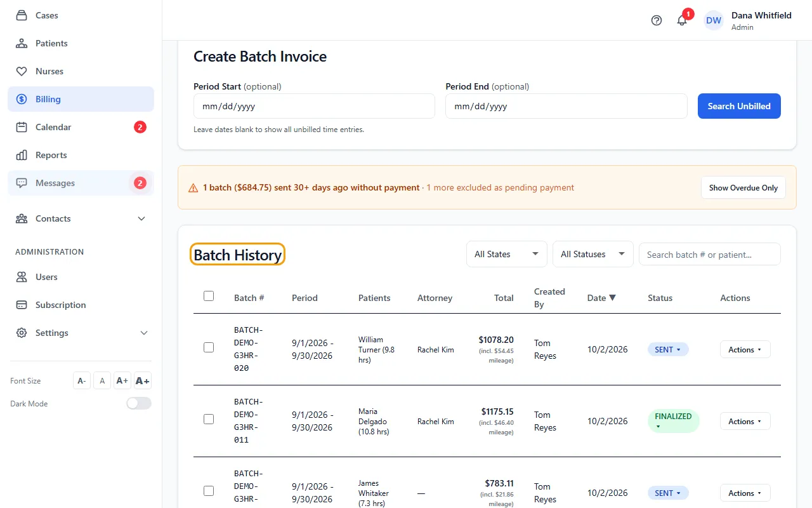Check the James Whitaker batch row

pos(209,491)
